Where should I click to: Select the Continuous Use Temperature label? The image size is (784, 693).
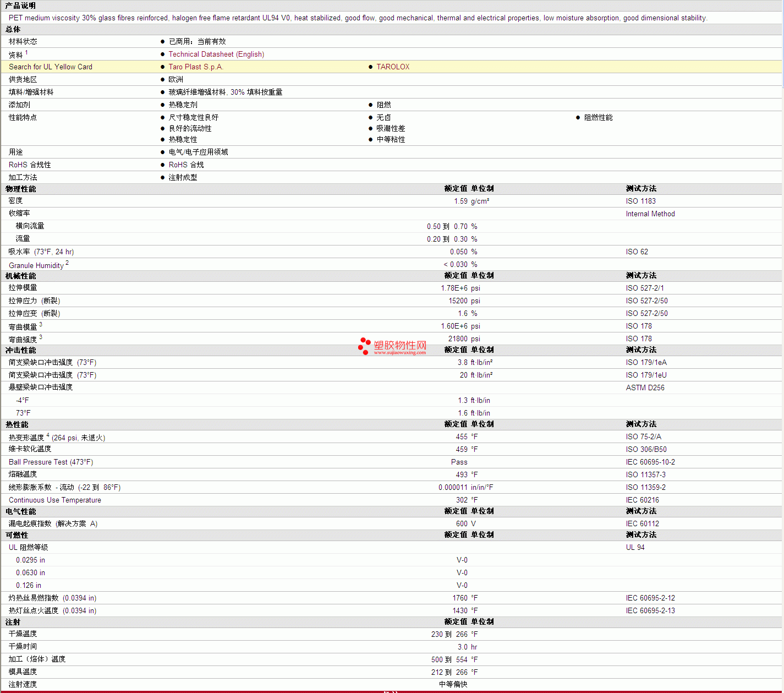55,500
